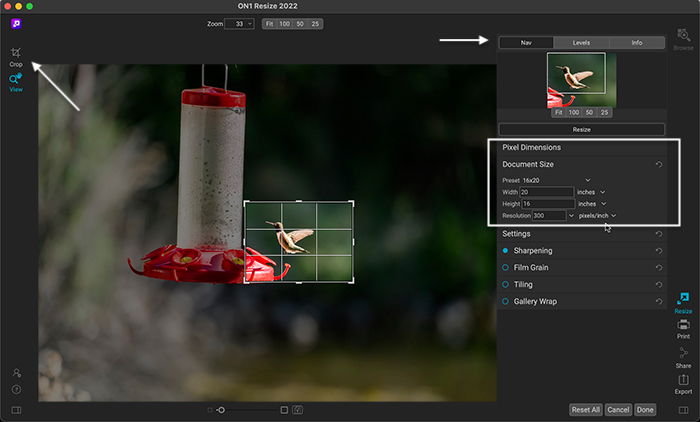Select the Resize tab in panel
Image resolution: width=700 pixels, height=422 pixels.
[581, 130]
